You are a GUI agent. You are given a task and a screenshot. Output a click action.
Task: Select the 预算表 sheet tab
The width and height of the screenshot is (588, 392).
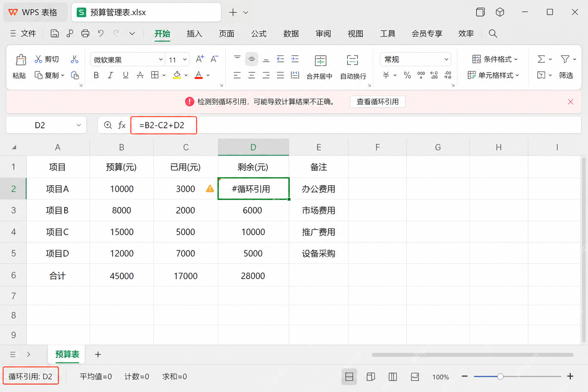pos(67,354)
